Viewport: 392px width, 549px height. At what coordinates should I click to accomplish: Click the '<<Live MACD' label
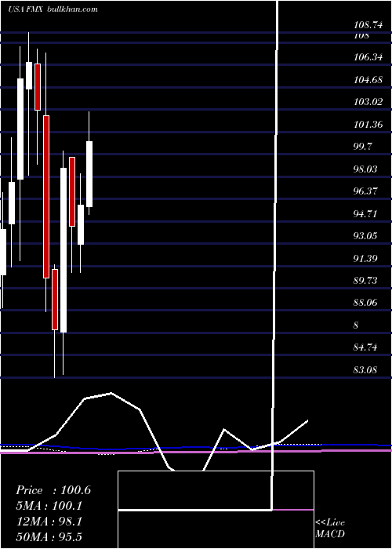point(330,528)
